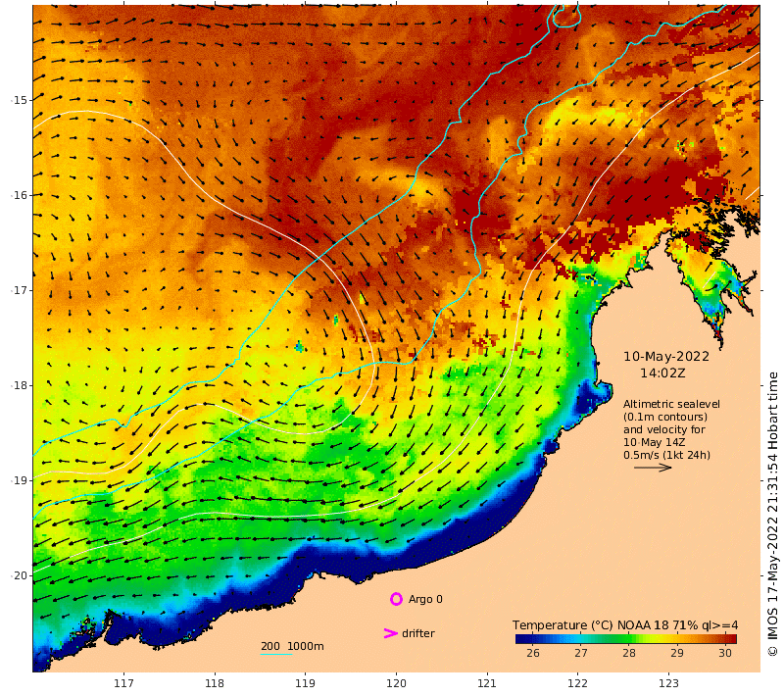
Task: Click the 'drifter' legend label
Action: click(418, 633)
